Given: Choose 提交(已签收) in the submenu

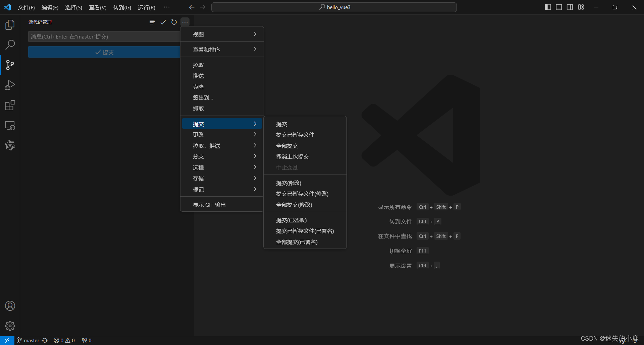Looking at the screenshot, I should pyautogui.click(x=305, y=220).
